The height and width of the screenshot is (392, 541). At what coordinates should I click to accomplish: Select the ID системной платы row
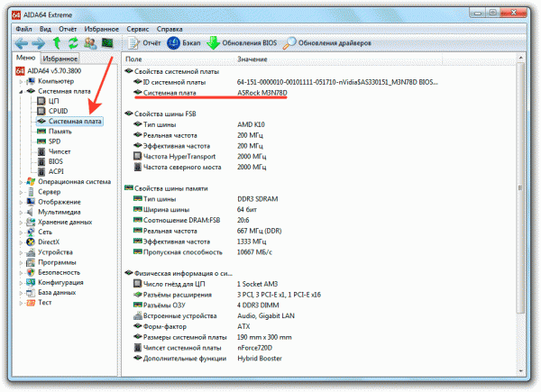pyautogui.click(x=285, y=82)
